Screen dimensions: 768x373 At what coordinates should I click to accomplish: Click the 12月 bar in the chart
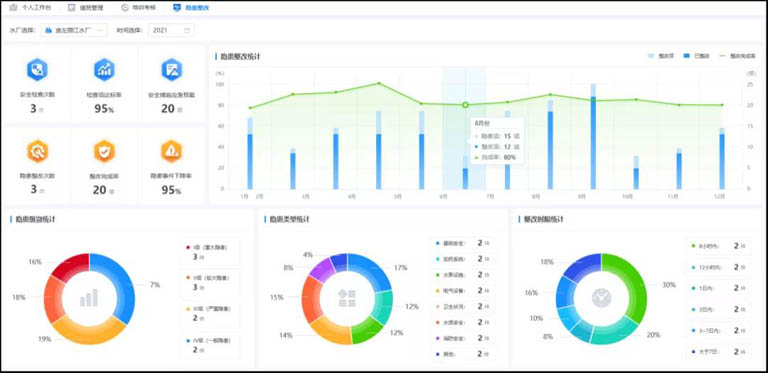[x=722, y=159]
